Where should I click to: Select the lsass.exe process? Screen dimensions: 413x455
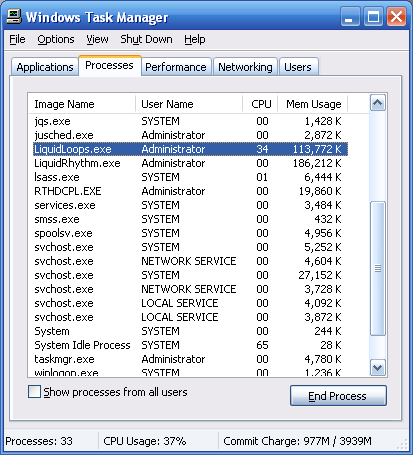[x=191, y=177]
